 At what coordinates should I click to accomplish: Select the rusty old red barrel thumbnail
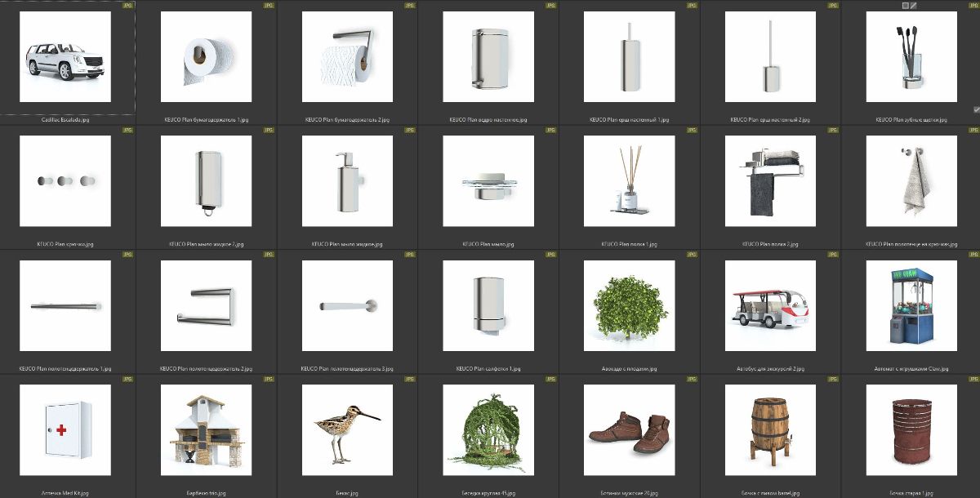tap(911, 430)
